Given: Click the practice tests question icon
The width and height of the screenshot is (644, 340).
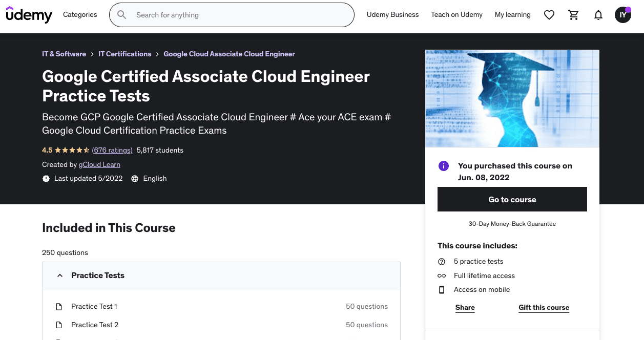Looking at the screenshot, I should pos(442,262).
